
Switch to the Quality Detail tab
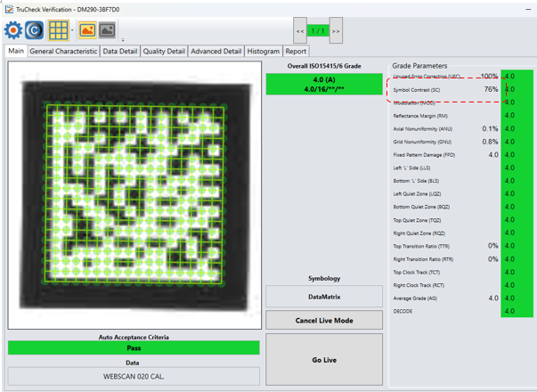(x=164, y=52)
